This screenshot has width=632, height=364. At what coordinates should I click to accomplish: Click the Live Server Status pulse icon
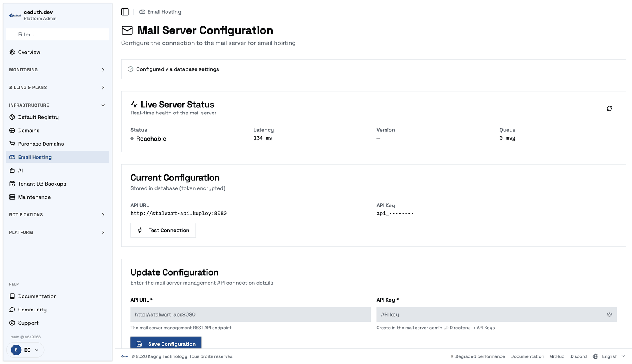coord(134,105)
